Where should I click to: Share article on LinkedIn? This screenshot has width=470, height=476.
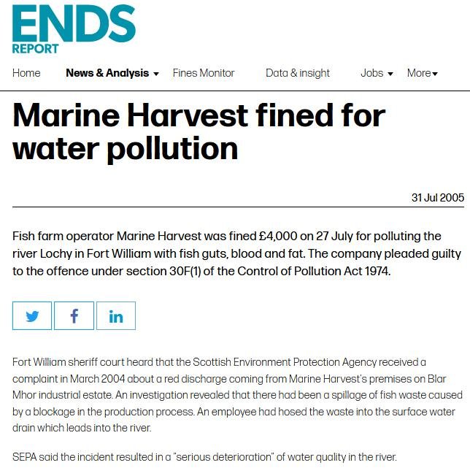[x=116, y=316]
